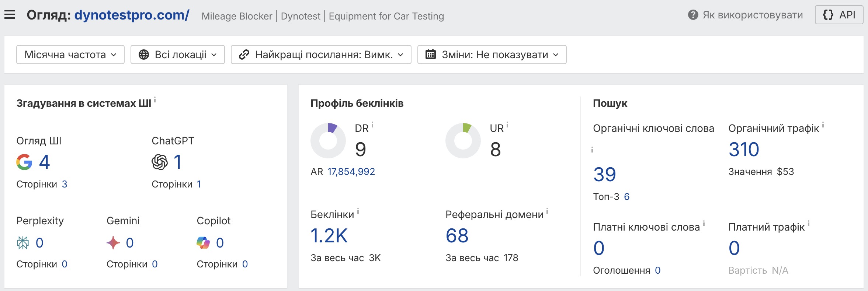
Task: Click the ChatGPT logo icon
Action: pyautogui.click(x=159, y=162)
